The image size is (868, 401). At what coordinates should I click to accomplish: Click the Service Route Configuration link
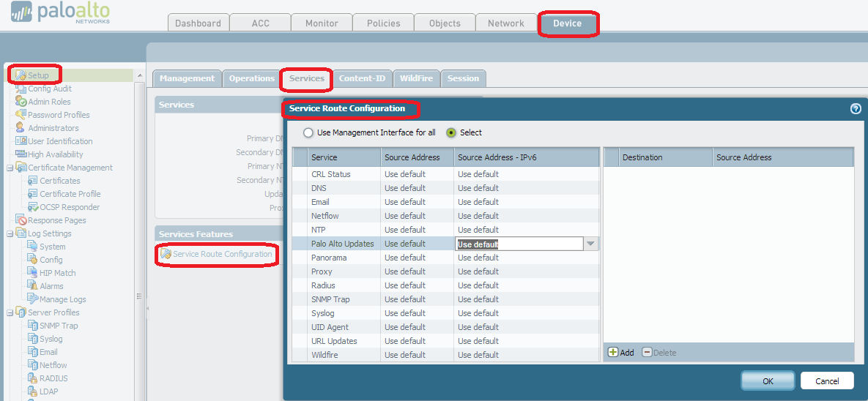(222, 254)
